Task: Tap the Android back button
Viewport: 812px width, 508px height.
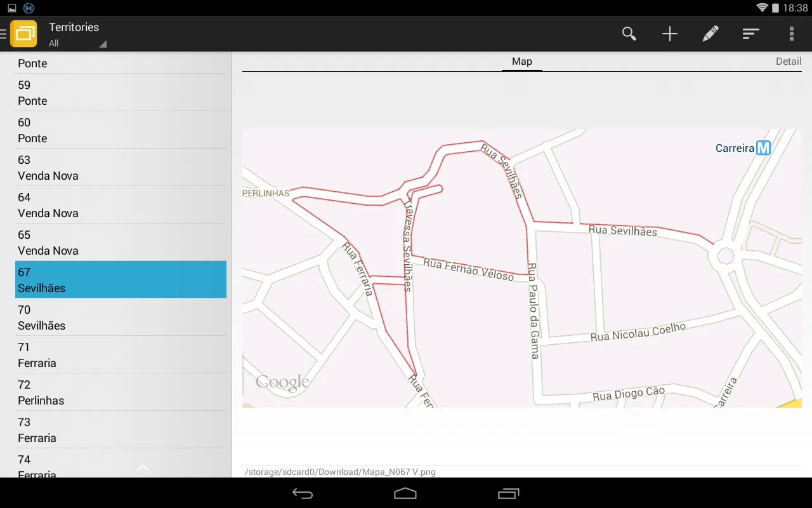Action: point(303,493)
